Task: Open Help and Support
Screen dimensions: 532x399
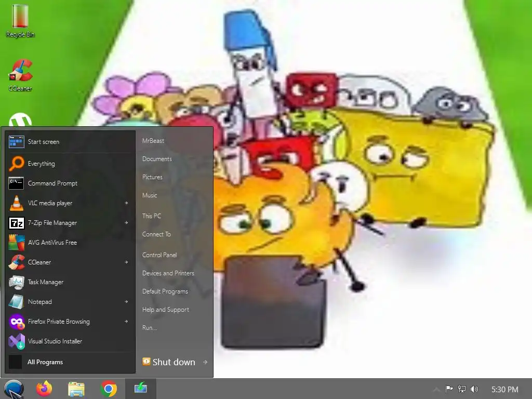Action: click(166, 310)
